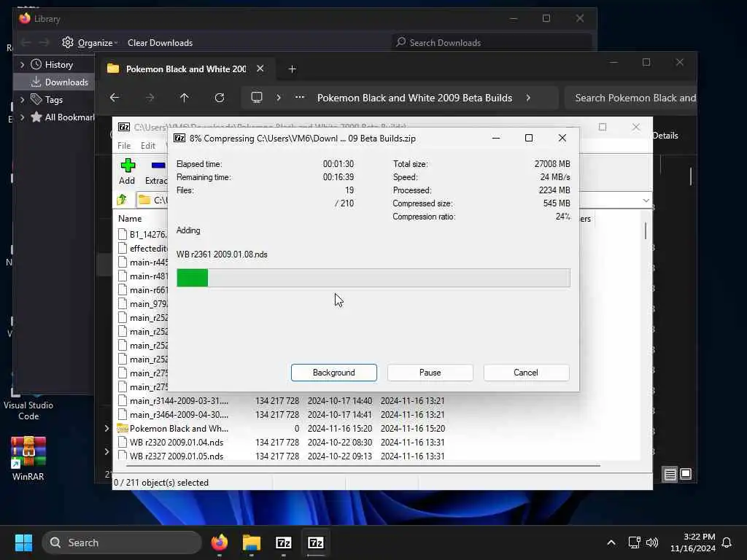This screenshot has width=747, height=560.
Task: Click folder icon of Pokemon Black and Wh...
Action: click(123, 428)
